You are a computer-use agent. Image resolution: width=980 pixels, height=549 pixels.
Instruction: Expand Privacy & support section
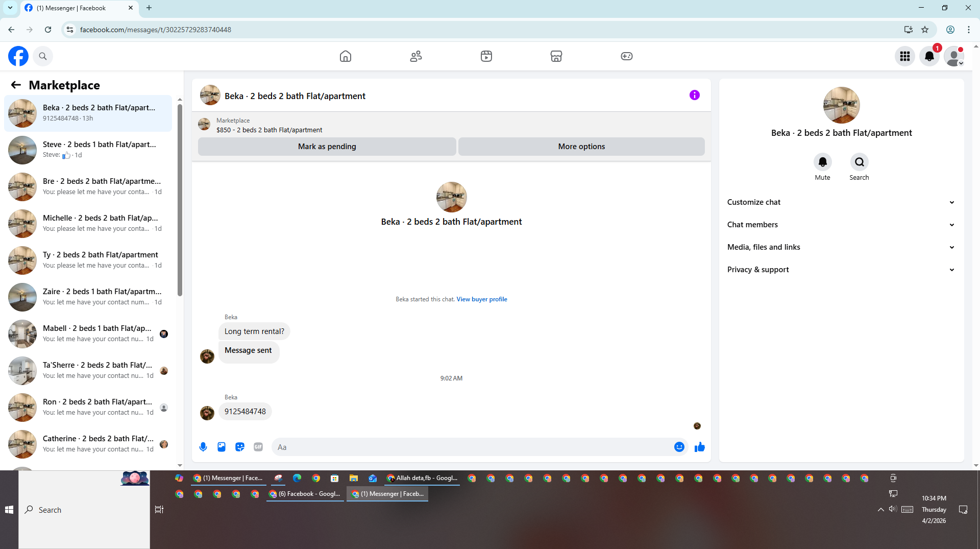[x=841, y=270]
